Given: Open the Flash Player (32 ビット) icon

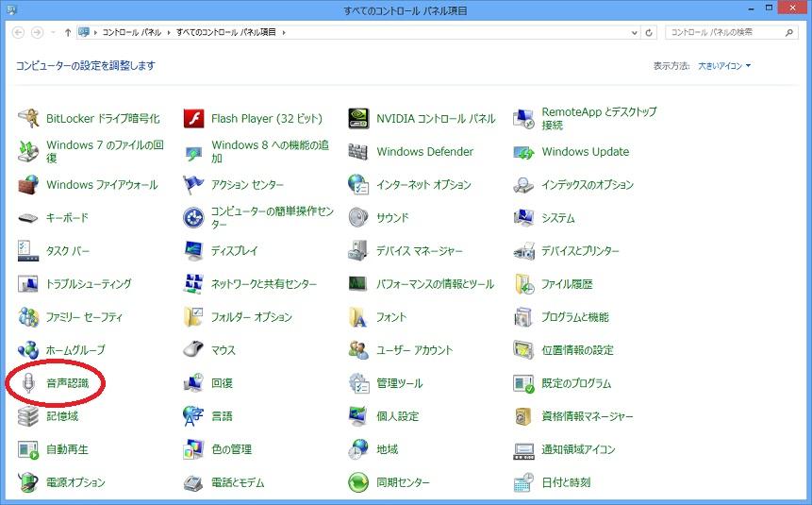Looking at the screenshot, I should (193, 119).
